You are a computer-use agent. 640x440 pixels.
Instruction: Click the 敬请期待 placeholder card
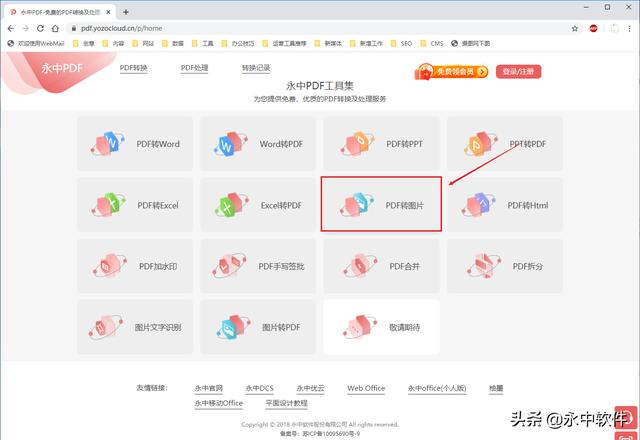coord(382,327)
